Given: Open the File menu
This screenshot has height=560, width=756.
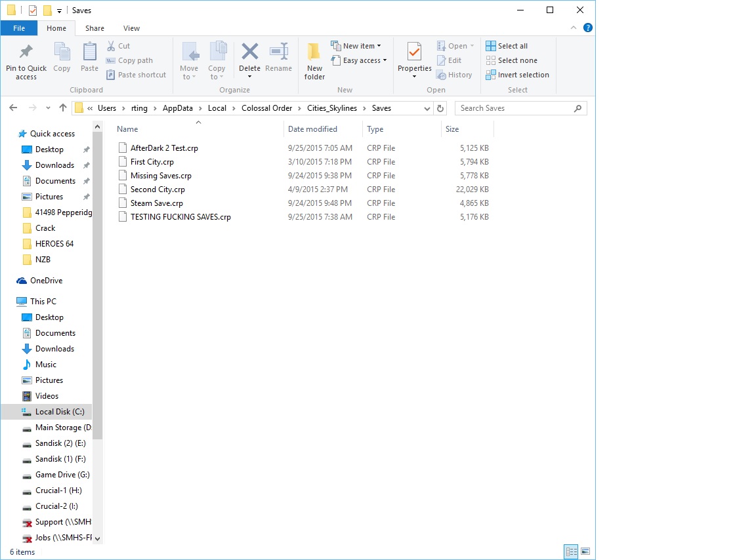Looking at the screenshot, I should [x=19, y=28].
